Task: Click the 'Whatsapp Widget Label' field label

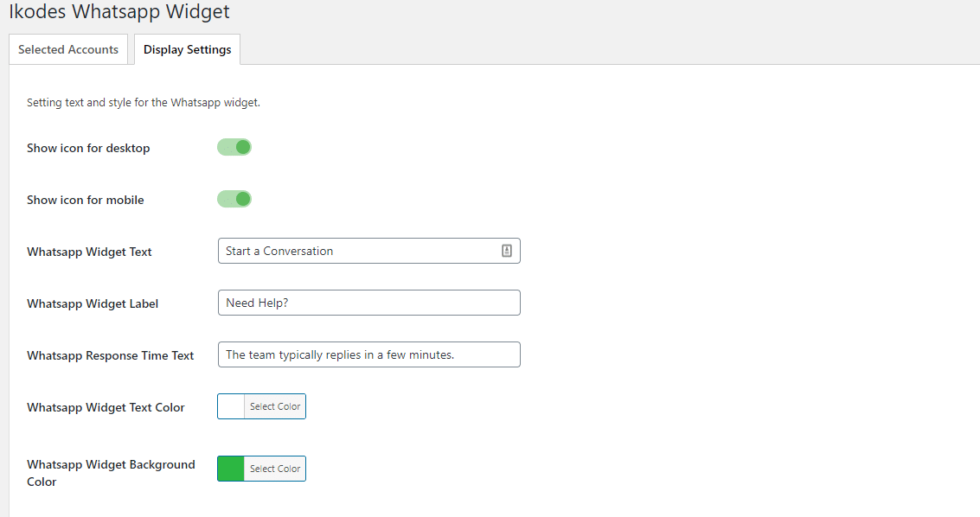Action: click(x=93, y=303)
